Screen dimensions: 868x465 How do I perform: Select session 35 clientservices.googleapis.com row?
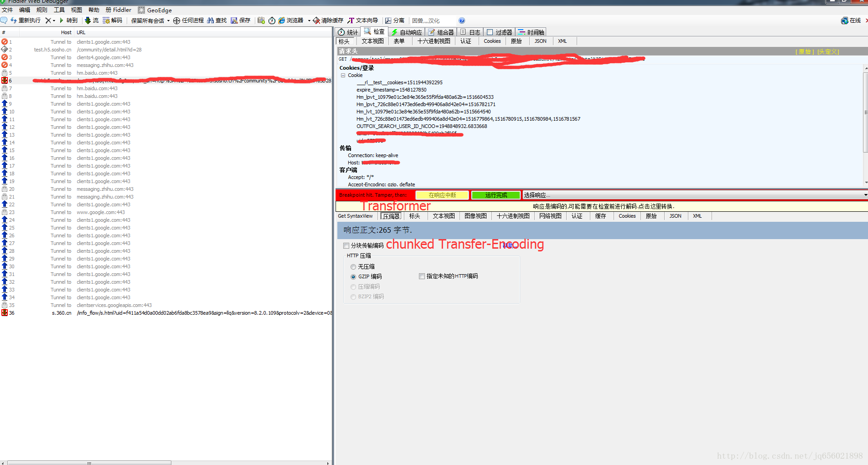166,305
